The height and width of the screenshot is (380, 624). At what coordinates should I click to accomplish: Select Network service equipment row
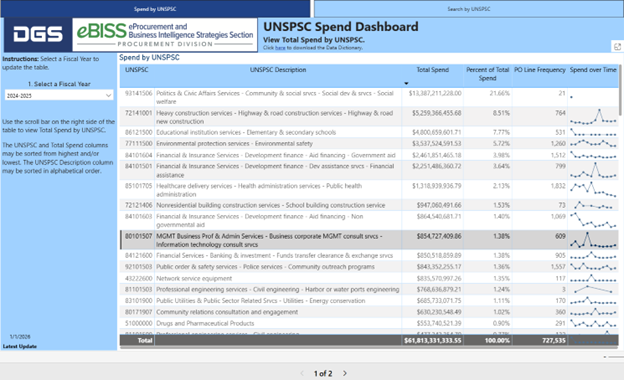click(x=194, y=278)
